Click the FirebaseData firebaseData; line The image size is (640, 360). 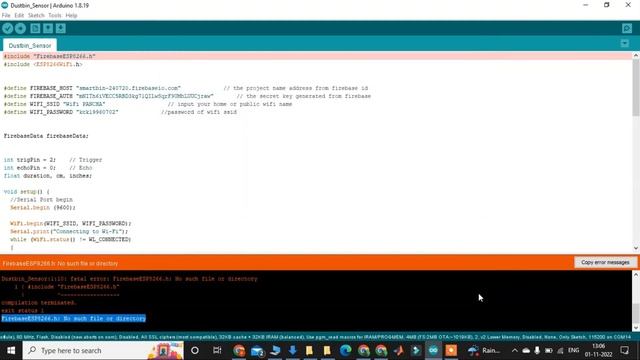pos(46,136)
